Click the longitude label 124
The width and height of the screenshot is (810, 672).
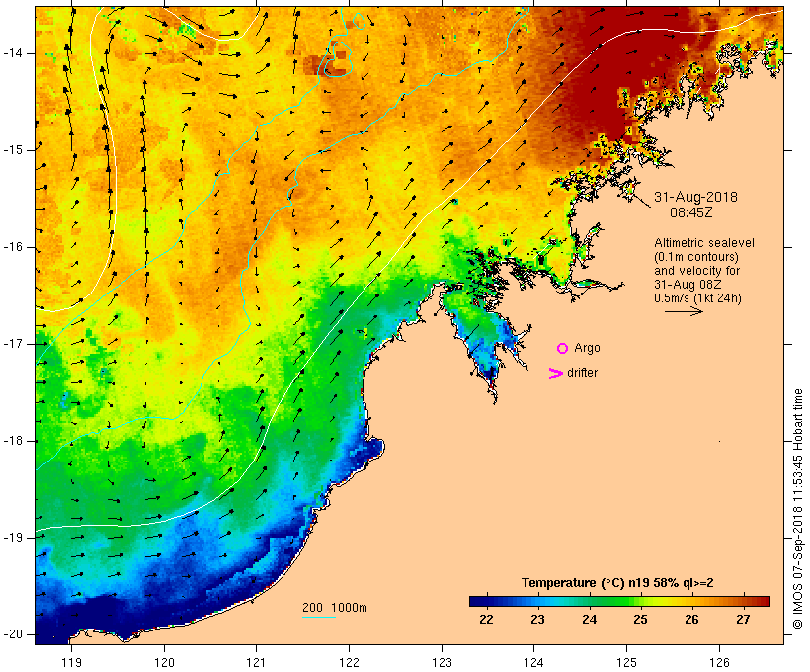click(533, 662)
